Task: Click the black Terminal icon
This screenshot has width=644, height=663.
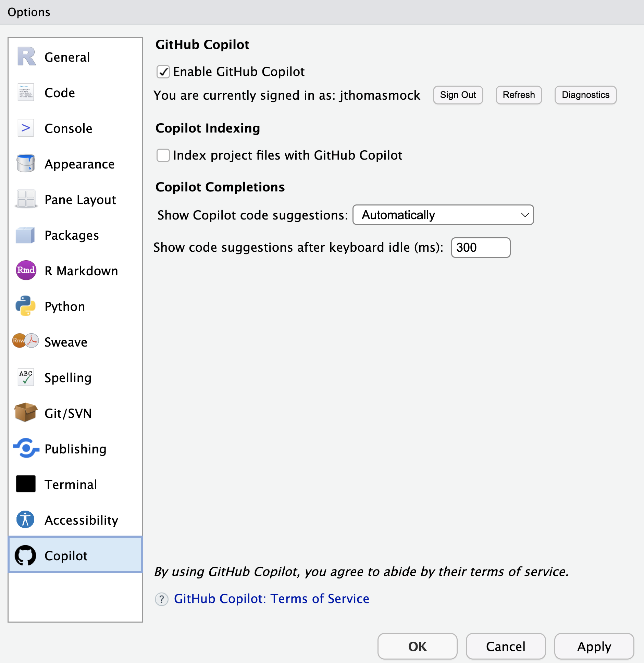Action: 26,484
